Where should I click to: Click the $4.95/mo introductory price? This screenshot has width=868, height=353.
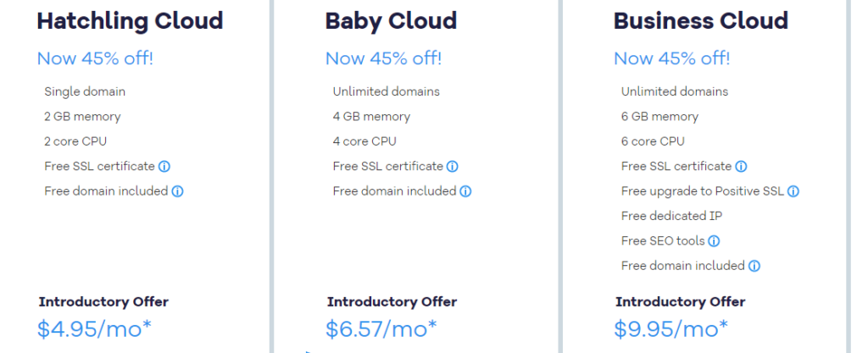94,328
